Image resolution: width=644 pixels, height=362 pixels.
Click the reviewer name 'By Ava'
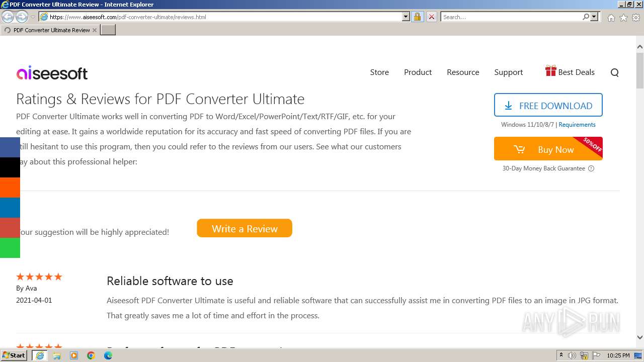[x=26, y=288]
